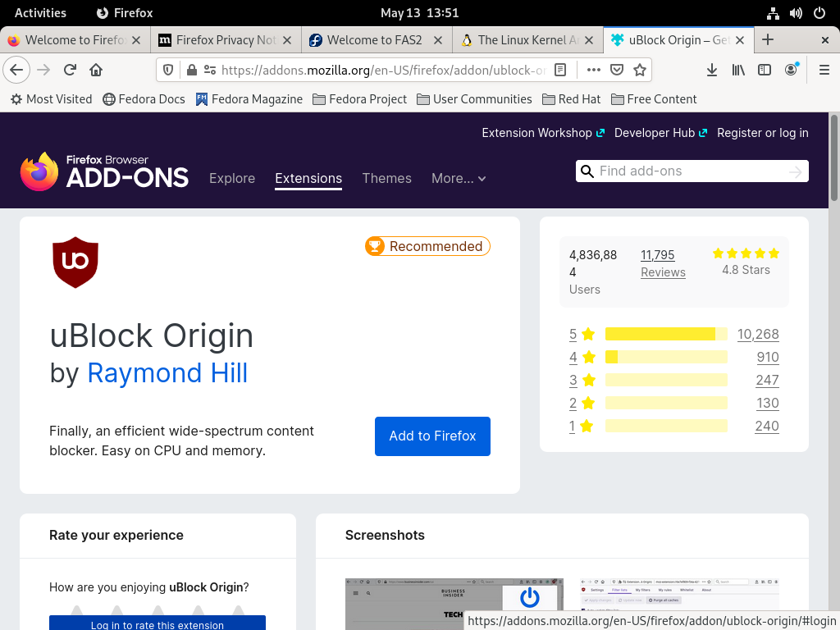This screenshot has height=630, width=840.
Task: Open the 240 one-star reviews count
Action: 767,426
